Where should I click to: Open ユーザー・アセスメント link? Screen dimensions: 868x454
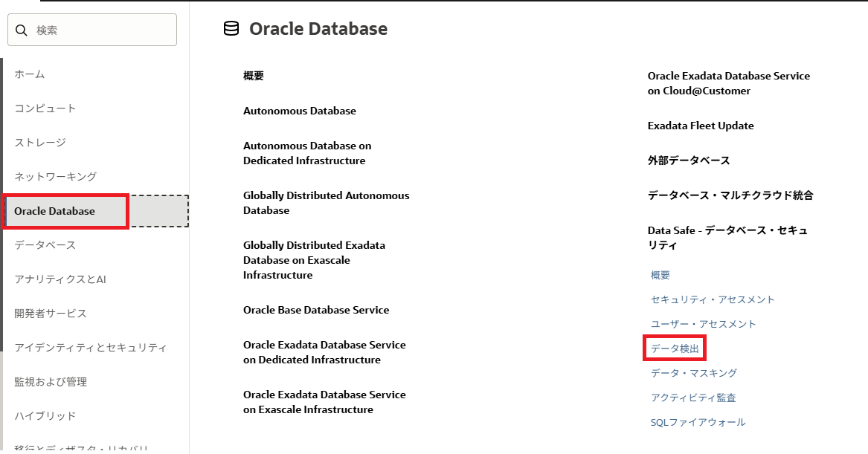tap(703, 324)
